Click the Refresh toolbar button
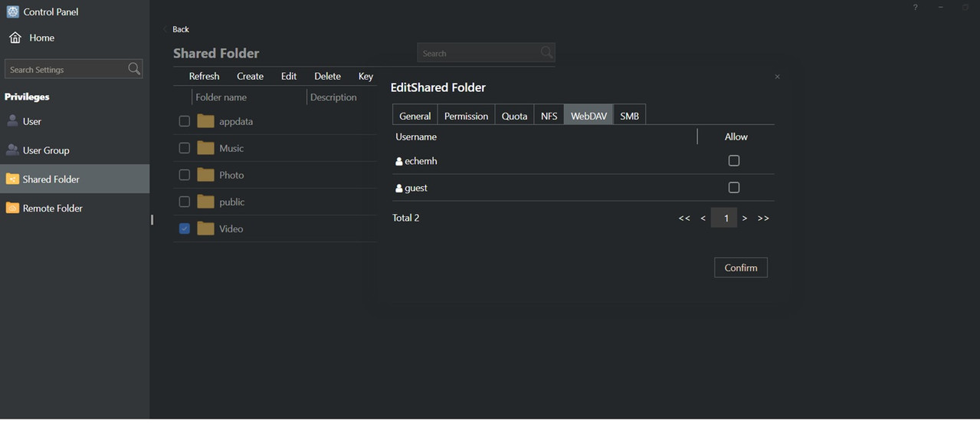The height and width of the screenshot is (427, 980). (204, 76)
